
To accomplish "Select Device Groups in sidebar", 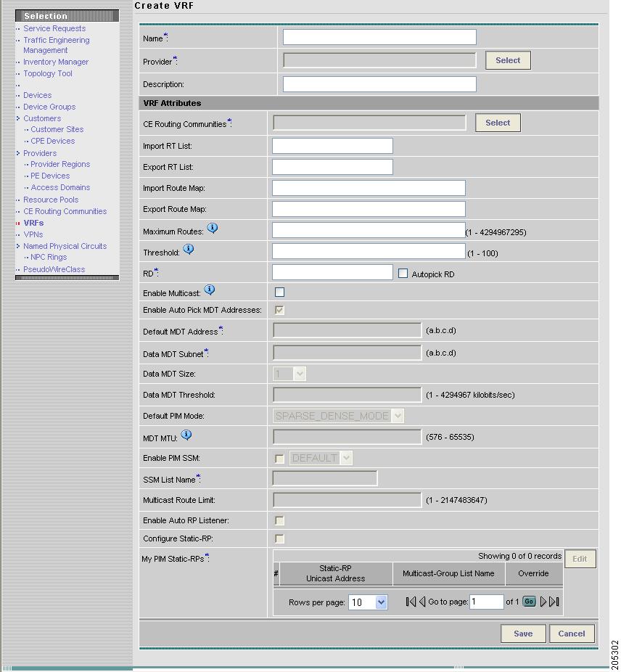I will [x=49, y=107].
